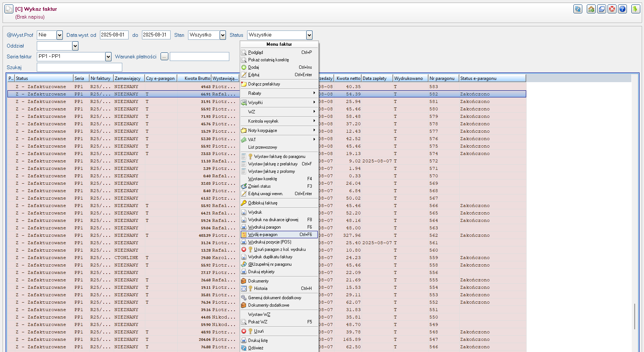Click the Data wyst. od date field

(x=114, y=35)
